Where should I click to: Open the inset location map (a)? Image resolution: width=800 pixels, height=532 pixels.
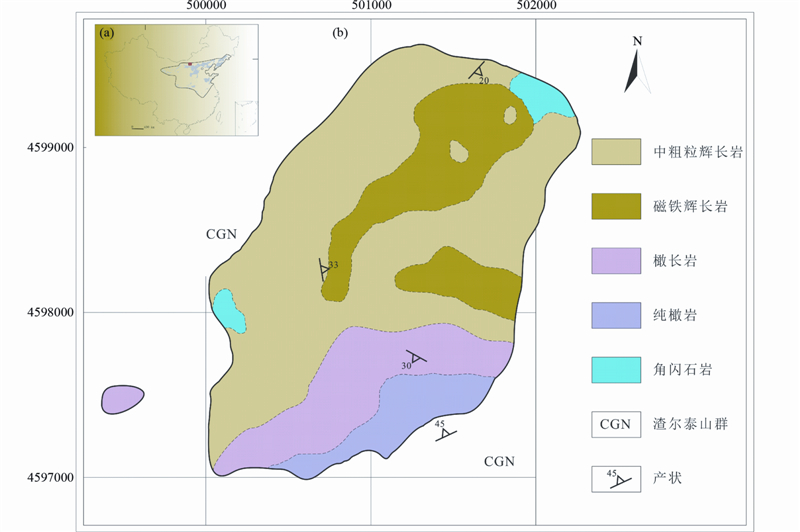click(x=177, y=79)
